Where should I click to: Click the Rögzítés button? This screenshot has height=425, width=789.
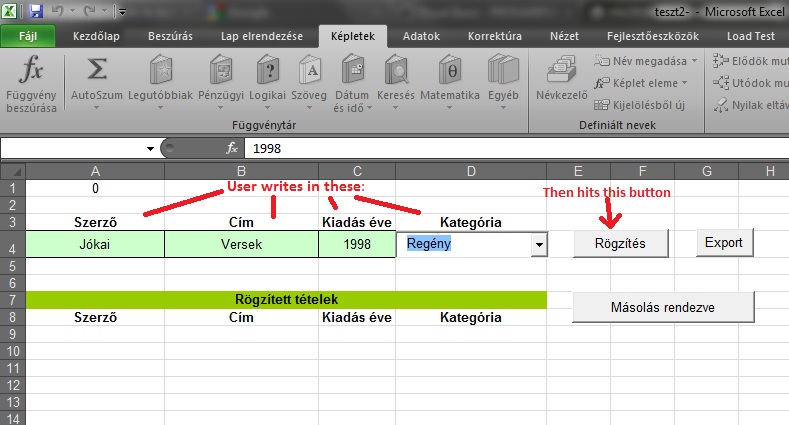point(620,243)
